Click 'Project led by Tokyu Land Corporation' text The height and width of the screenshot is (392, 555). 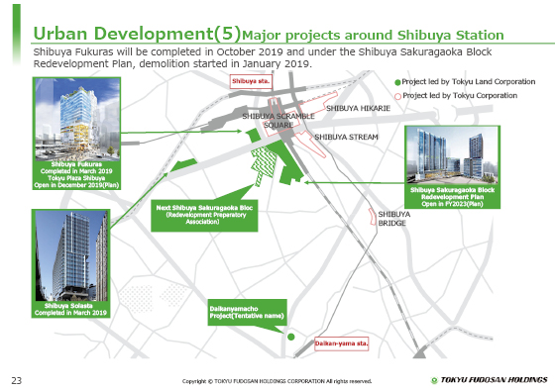point(468,82)
